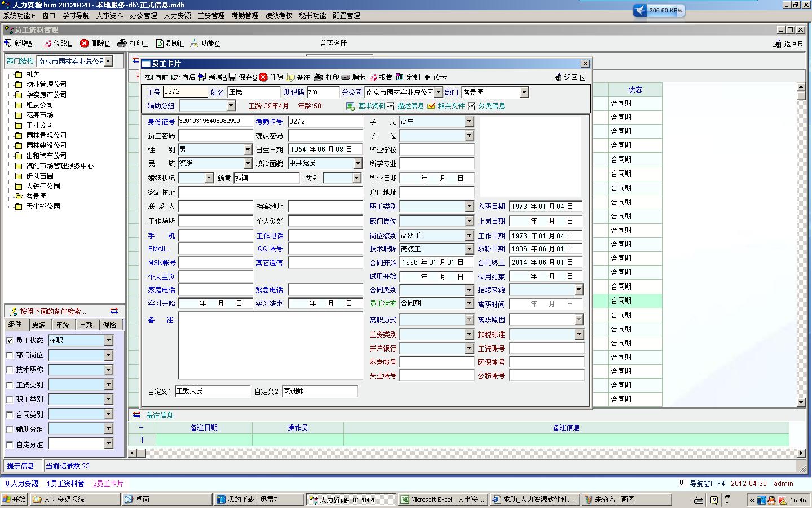
Task: Click the 胸卡 badge icon
Action: [x=346, y=77]
